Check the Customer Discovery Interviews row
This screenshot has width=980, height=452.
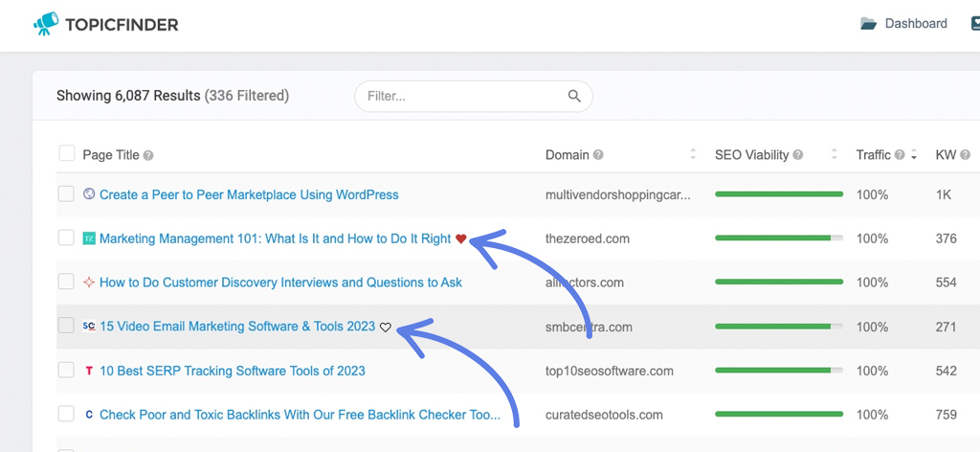[66, 282]
